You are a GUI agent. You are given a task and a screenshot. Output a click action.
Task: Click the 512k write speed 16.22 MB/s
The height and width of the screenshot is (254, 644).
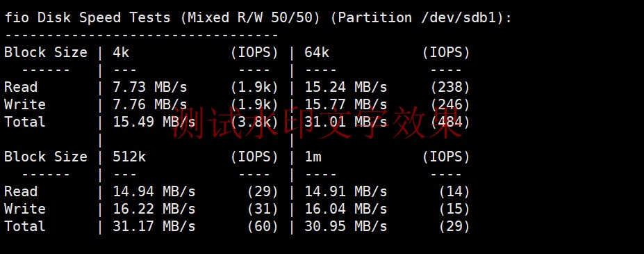pyautogui.click(x=154, y=209)
